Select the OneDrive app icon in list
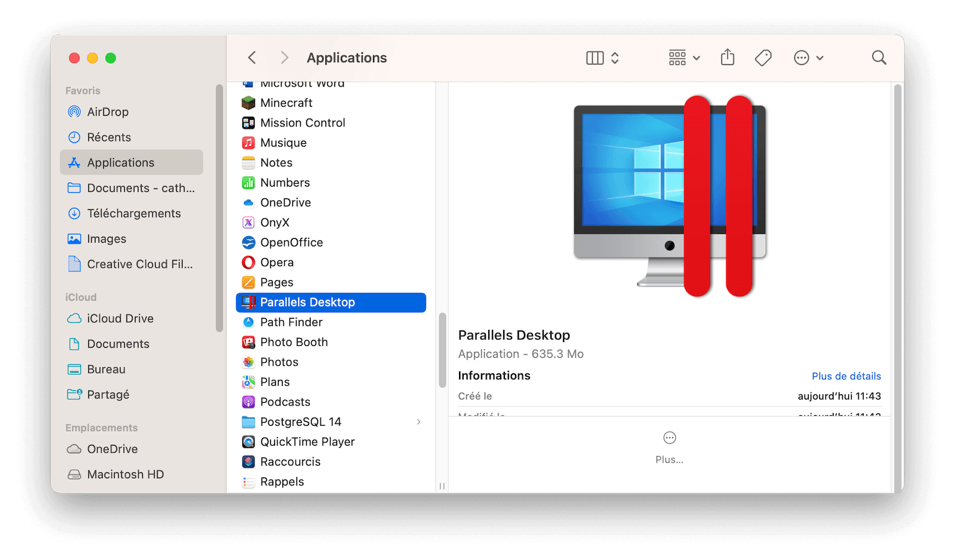955x560 pixels. 248,203
